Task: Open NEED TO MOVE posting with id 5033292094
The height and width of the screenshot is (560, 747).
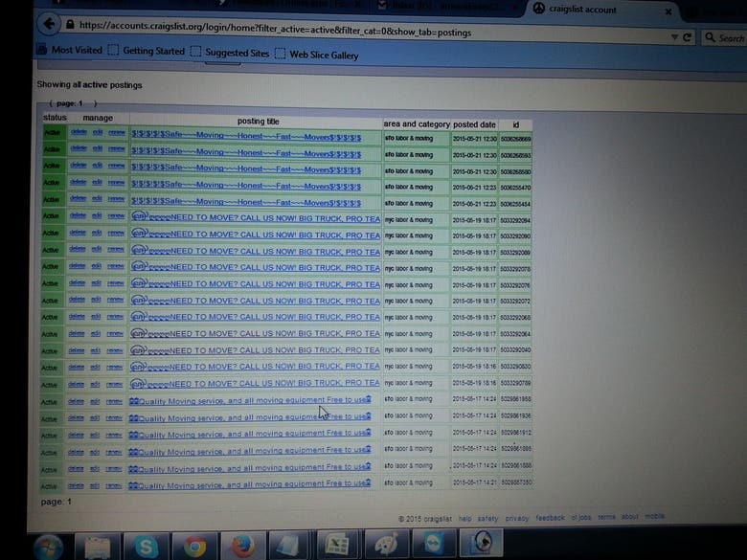Action: (x=256, y=218)
